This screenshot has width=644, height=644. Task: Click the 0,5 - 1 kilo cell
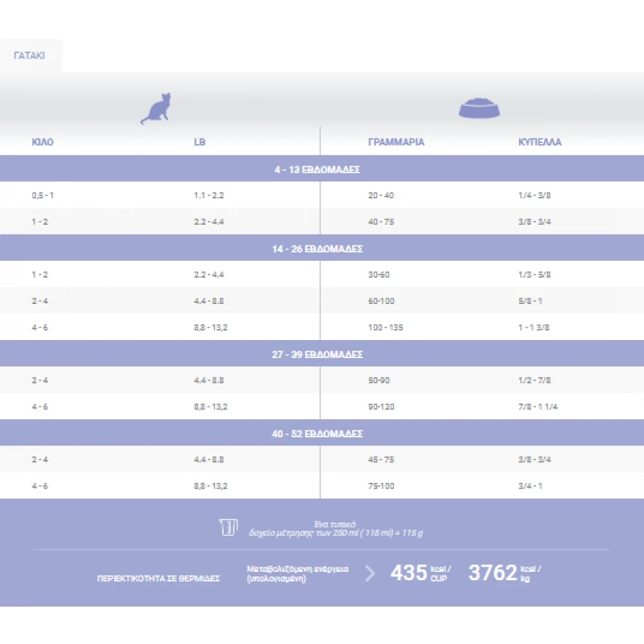coord(43,195)
